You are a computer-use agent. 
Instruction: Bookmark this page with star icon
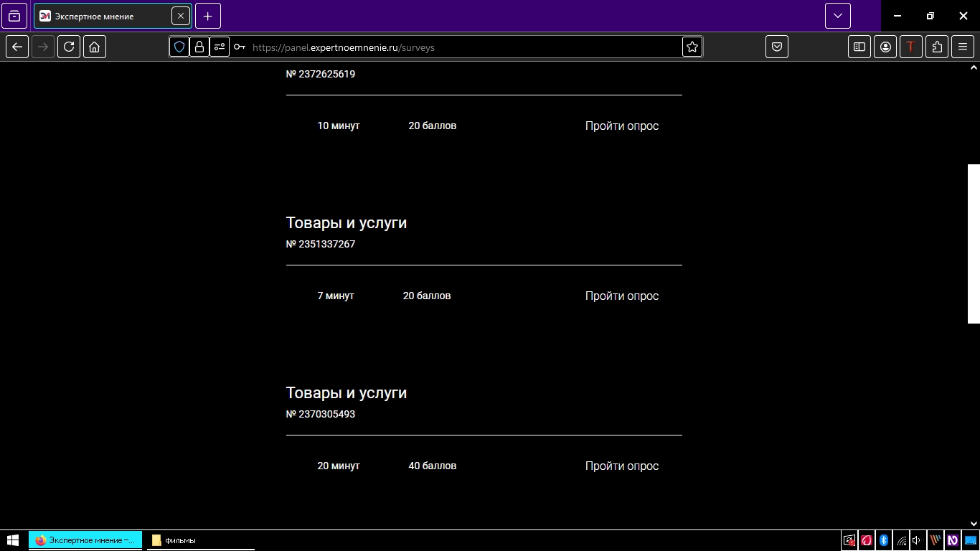coord(692,47)
